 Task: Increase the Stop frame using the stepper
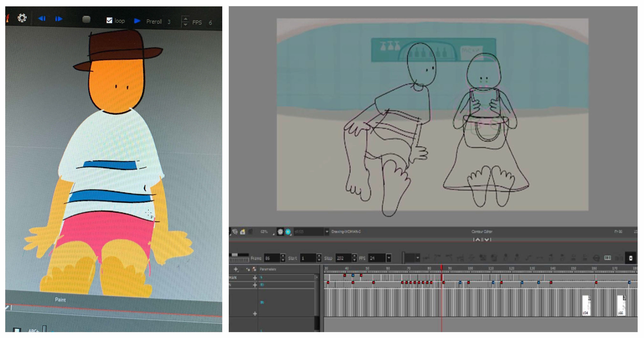pyautogui.click(x=354, y=256)
